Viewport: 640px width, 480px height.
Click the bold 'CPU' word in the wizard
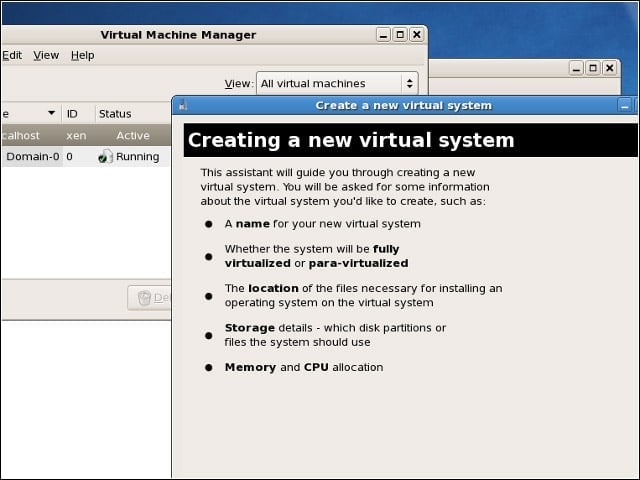316,367
